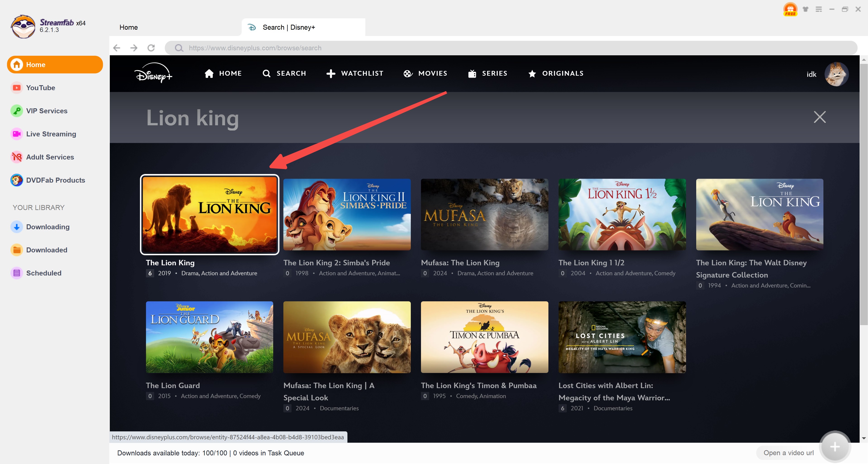Click the scrollbar down arrow
This screenshot has width=868, height=464.
[x=864, y=438]
